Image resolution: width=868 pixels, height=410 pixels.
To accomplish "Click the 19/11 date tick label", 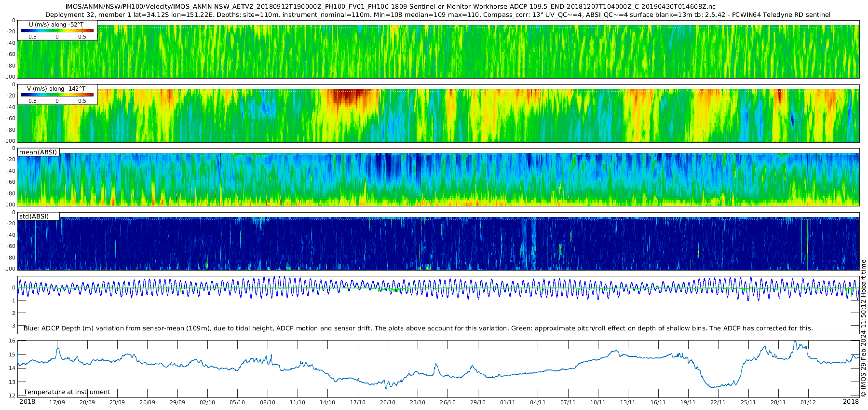I will (x=688, y=402).
